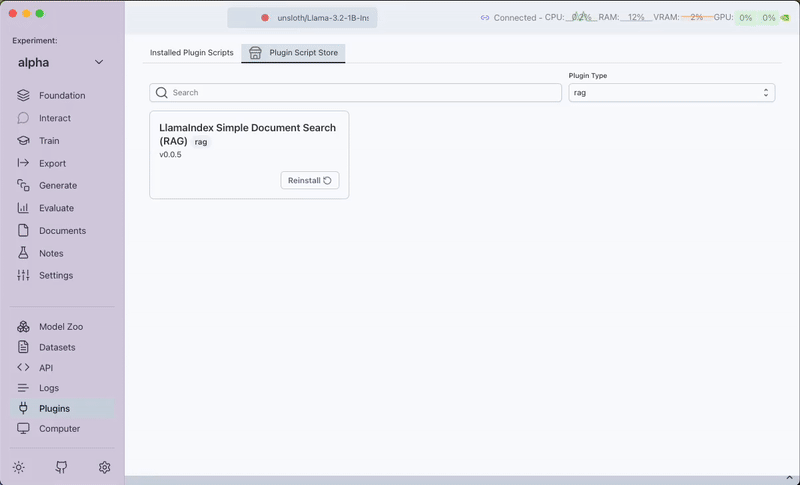Open settings gear icon in sidebar footer
The height and width of the screenshot is (485, 800).
point(104,467)
